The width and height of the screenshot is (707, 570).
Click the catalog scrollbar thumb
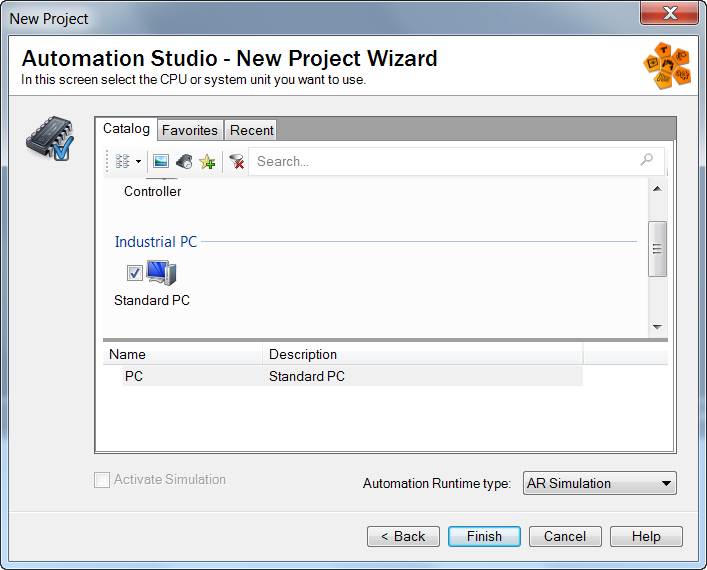(657, 248)
